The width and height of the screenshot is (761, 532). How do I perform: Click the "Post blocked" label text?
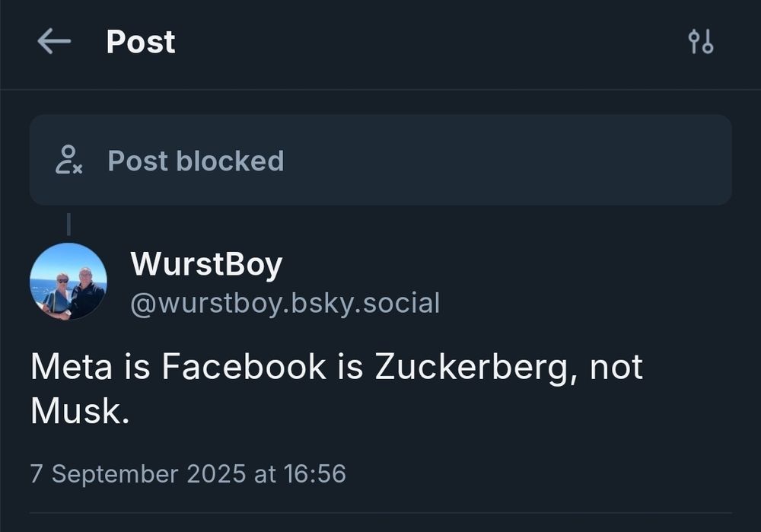pos(196,161)
